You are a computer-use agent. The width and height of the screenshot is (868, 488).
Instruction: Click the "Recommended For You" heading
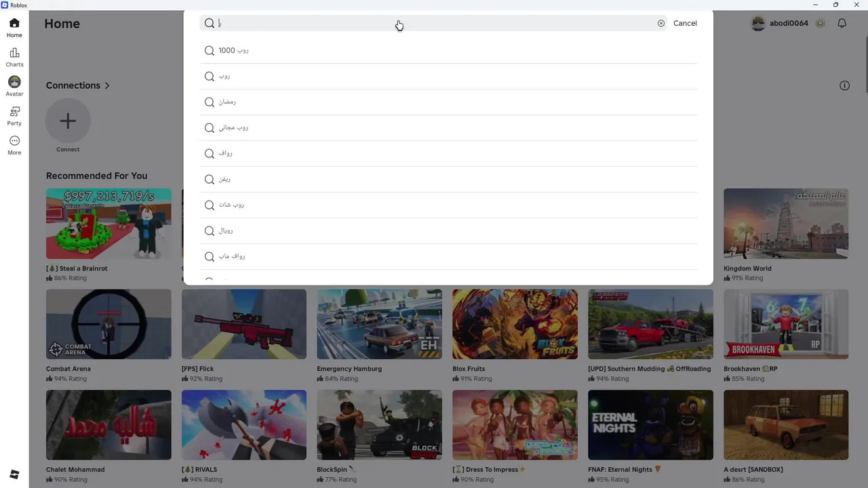pyautogui.click(x=96, y=176)
